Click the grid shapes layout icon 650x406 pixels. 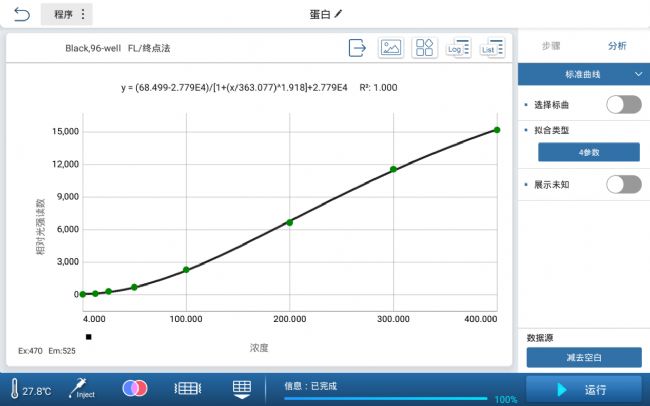pyautogui.click(x=424, y=48)
